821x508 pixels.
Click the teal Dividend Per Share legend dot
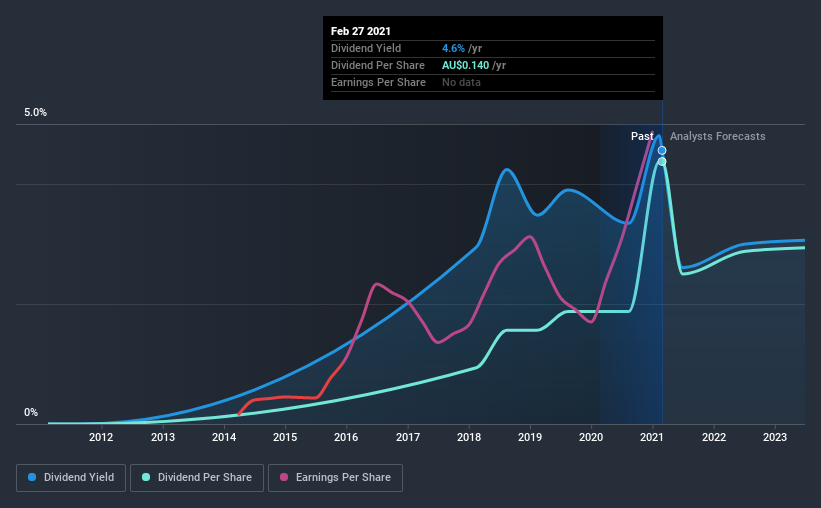point(146,477)
